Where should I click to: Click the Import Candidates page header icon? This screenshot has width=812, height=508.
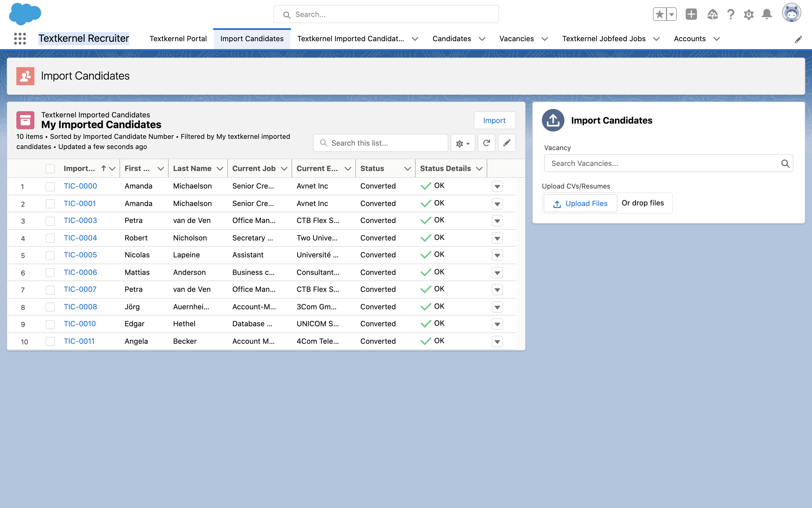25,76
